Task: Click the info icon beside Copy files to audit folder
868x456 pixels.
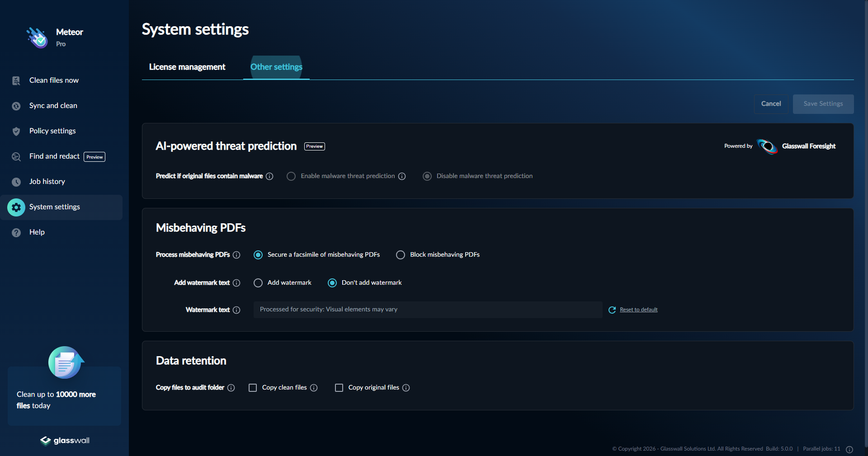Action: 231,388
